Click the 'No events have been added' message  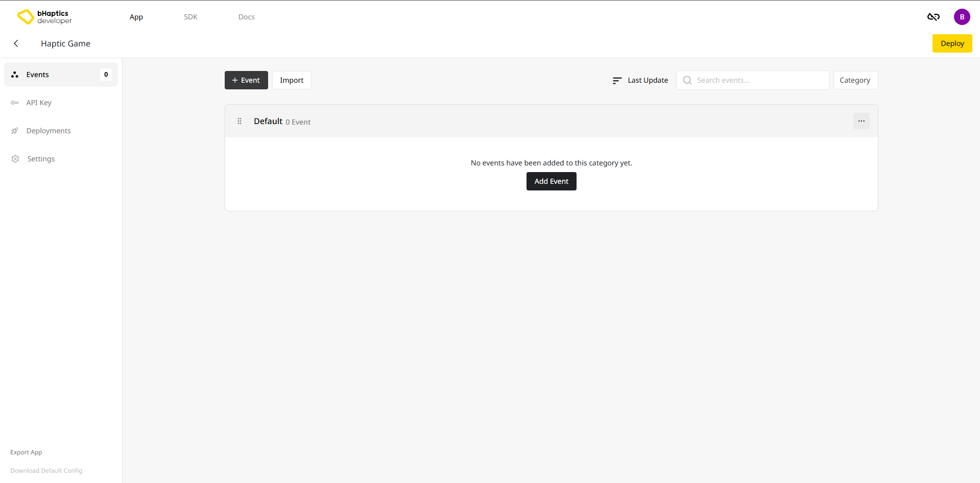pos(551,163)
